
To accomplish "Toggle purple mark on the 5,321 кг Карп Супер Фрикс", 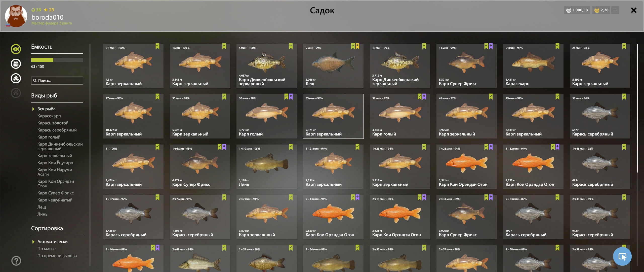I will point(491,46).
